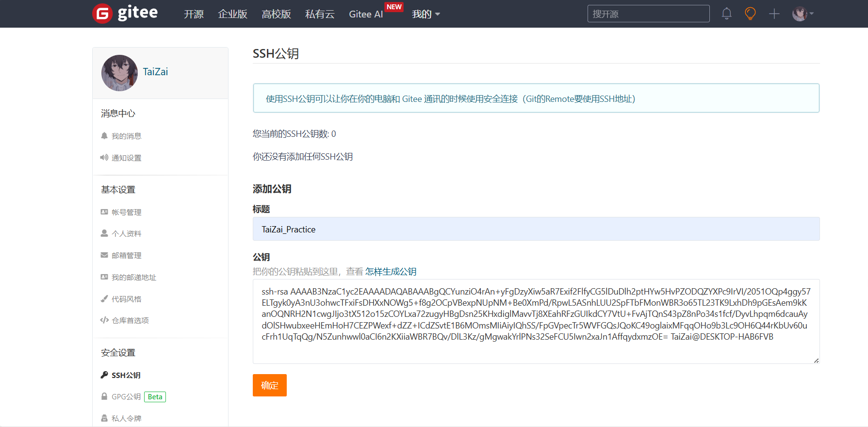868x427 pixels.
Task: Click the 标题 field label
Action: point(261,209)
